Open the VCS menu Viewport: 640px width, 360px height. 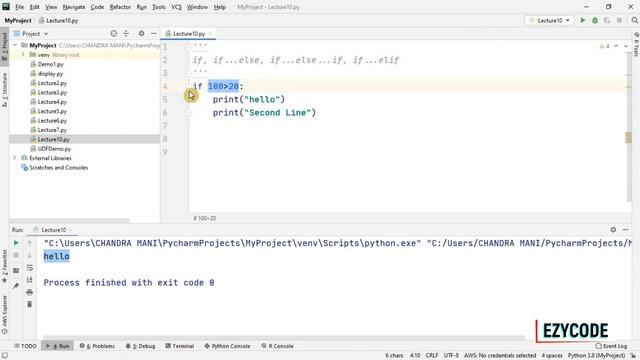[176, 7]
